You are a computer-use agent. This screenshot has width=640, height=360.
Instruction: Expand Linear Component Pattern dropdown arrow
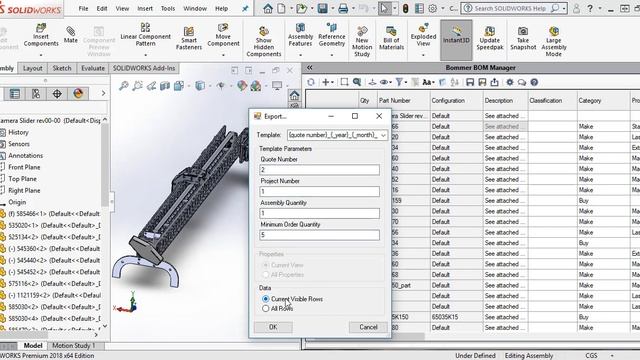click(x=145, y=55)
